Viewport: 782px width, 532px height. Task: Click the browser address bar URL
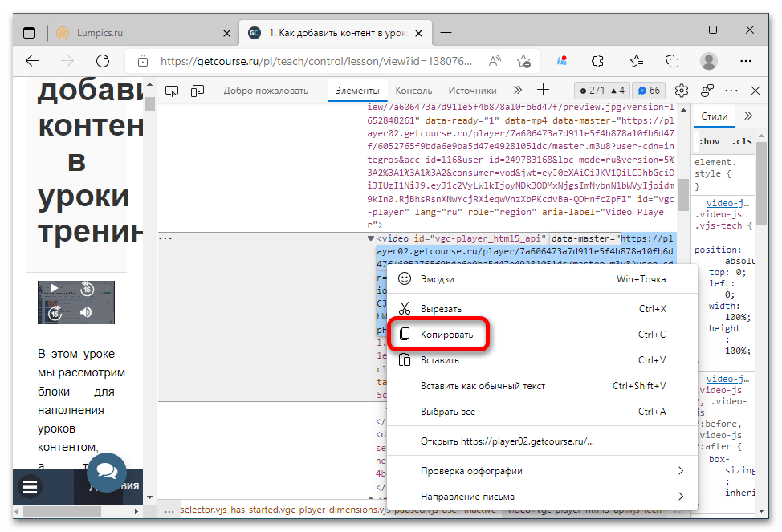point(316,61)
